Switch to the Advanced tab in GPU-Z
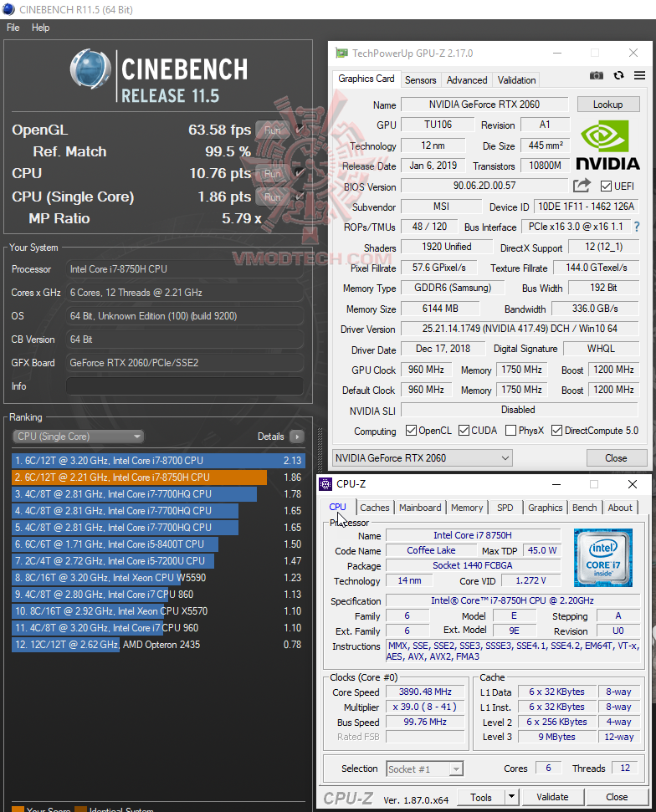This screenshot has width=656, height=812. click(x=467, y=80)
